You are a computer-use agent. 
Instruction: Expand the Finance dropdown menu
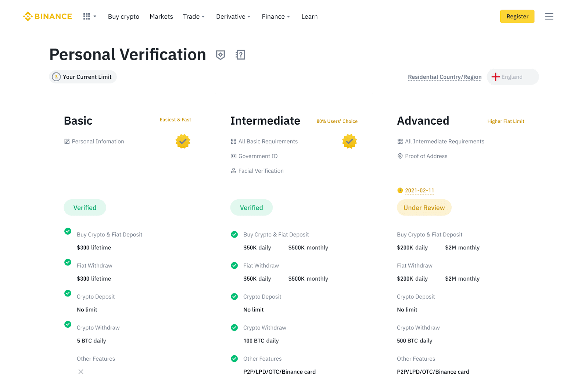pyautogui.click(x=276, y=17)
